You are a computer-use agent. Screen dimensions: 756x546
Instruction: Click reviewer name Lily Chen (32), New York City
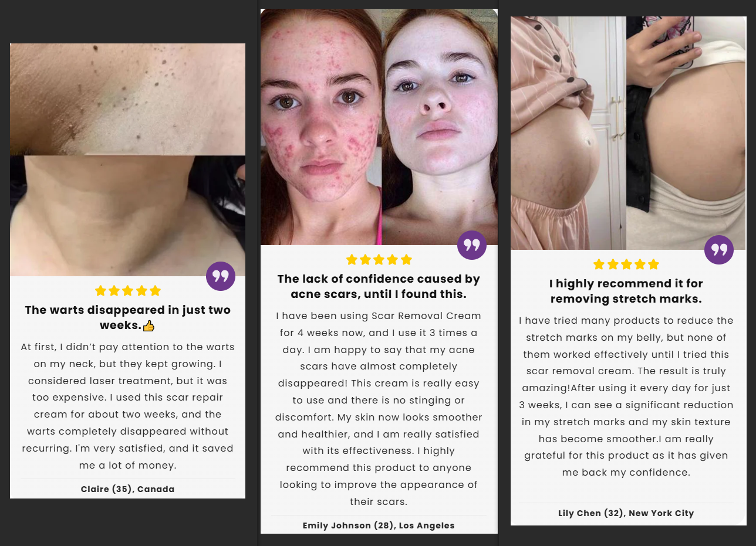(x=626, y=513)
